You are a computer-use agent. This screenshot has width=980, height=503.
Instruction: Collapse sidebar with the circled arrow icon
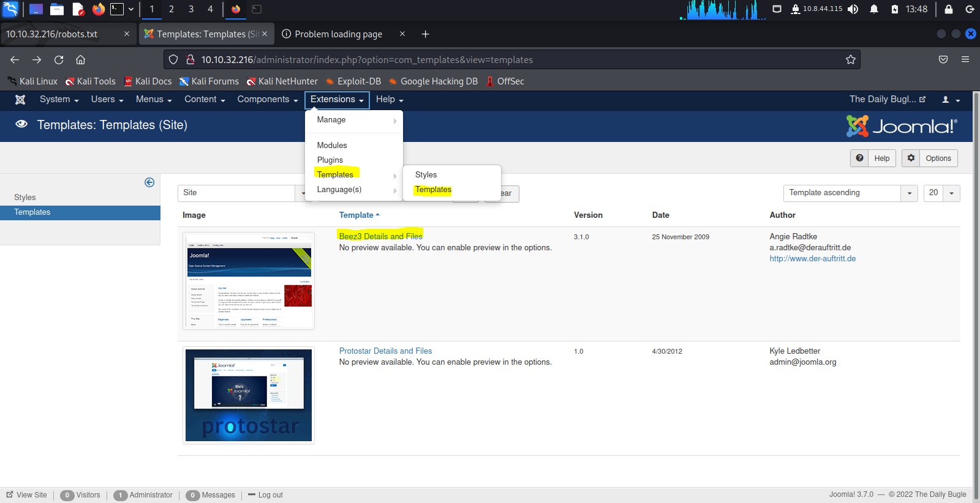pos(149,182)
